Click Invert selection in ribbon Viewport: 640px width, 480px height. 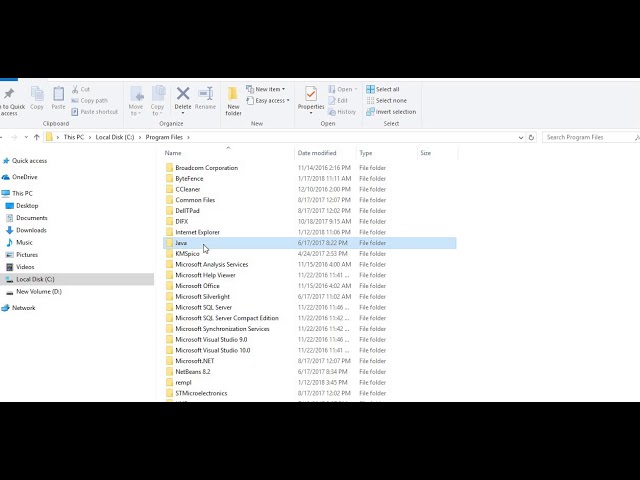pos(391,111)
